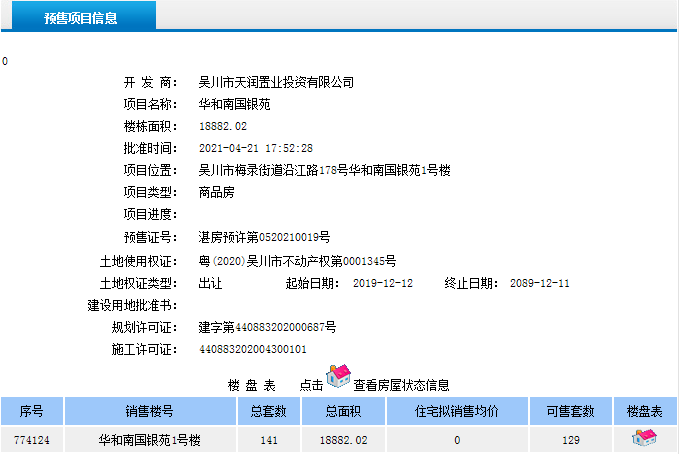The image size is (680, 454).
Task: Click start date 2019-12-12
Action: [x=383, y=283]
